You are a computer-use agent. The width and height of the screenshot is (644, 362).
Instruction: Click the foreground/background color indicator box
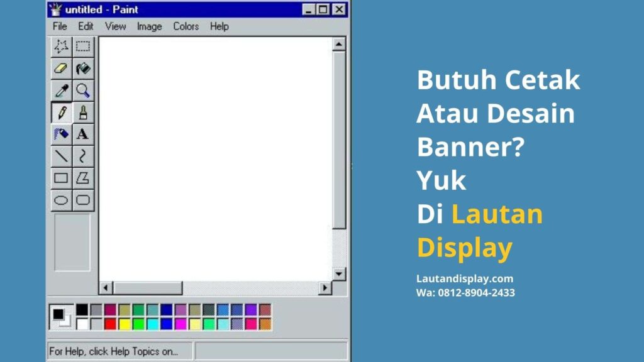click(61, 317)
